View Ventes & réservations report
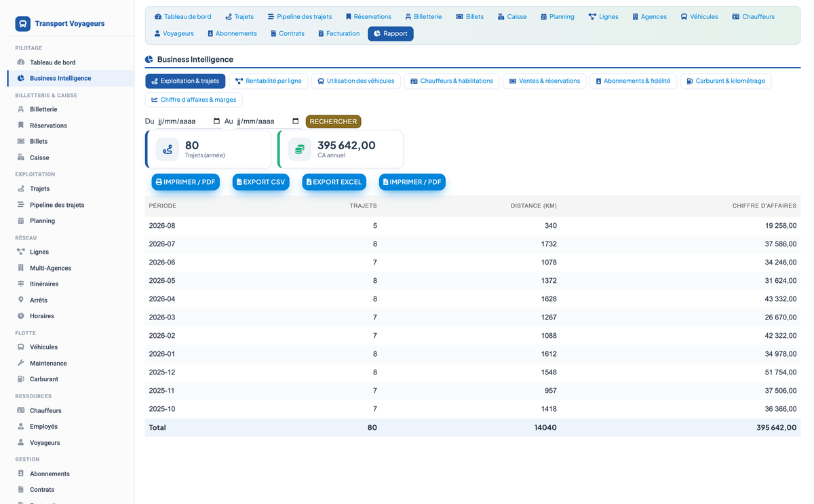 545,81
